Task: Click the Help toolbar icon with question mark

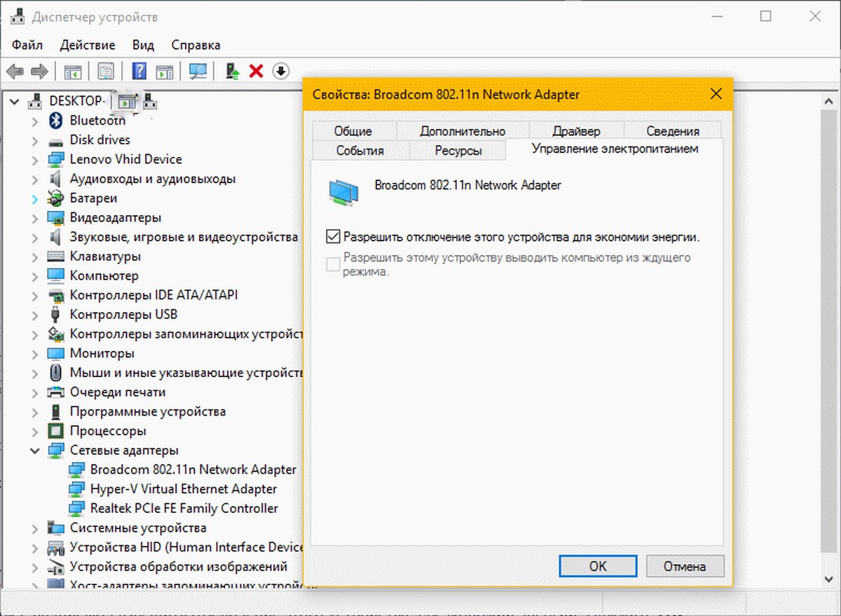Action: [139, 71]
